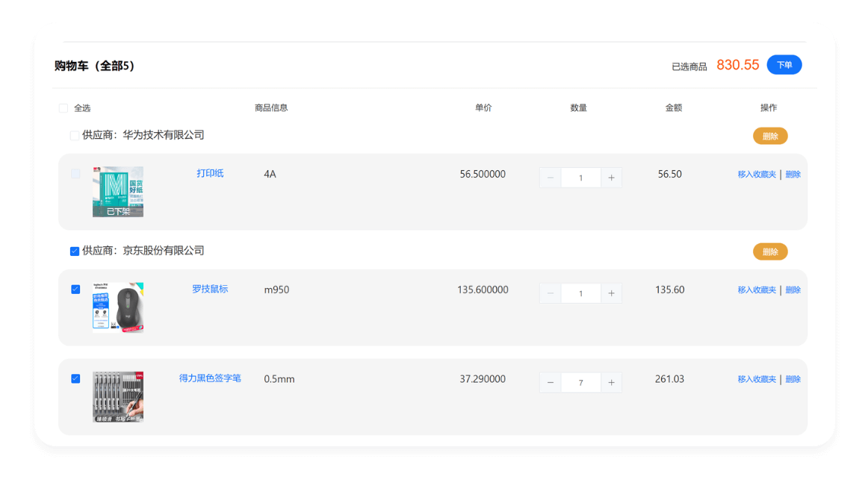
Task: Select the 打印纸 item checkbox
Action: [75, 174]
